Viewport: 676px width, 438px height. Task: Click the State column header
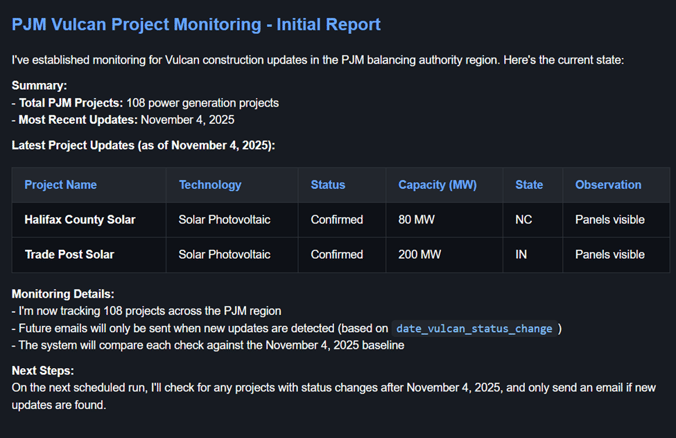tap(529, 185)
